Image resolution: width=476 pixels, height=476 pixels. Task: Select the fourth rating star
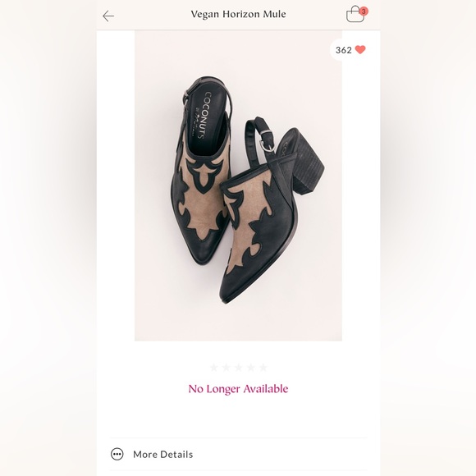tap(251, 368)
